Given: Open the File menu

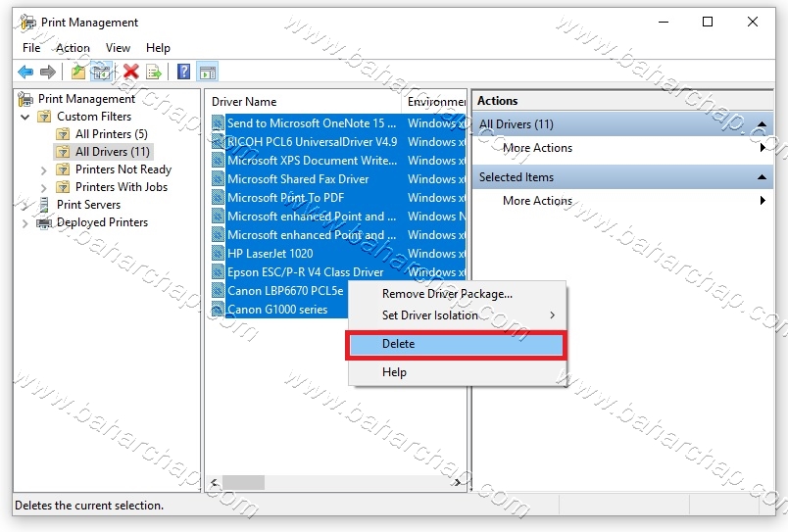Looking at the screenshot, I should point(31,48).
